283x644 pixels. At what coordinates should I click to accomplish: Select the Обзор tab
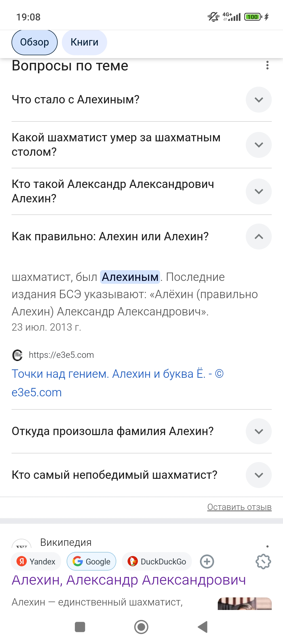click(35, 42)
